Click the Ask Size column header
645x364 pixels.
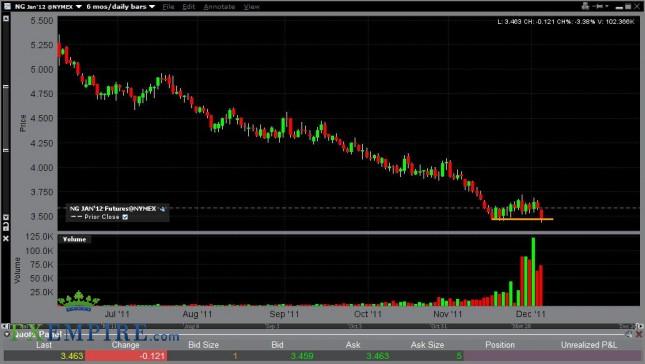427,345
